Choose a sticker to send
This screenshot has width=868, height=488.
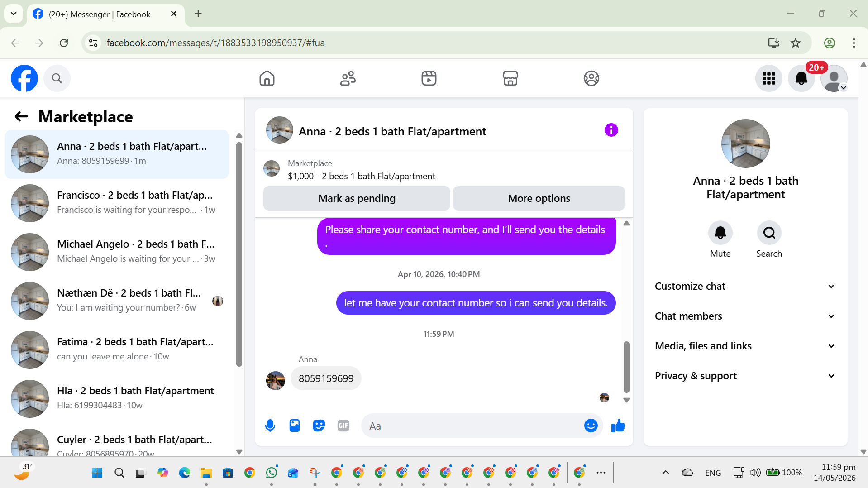click(319, 426)
